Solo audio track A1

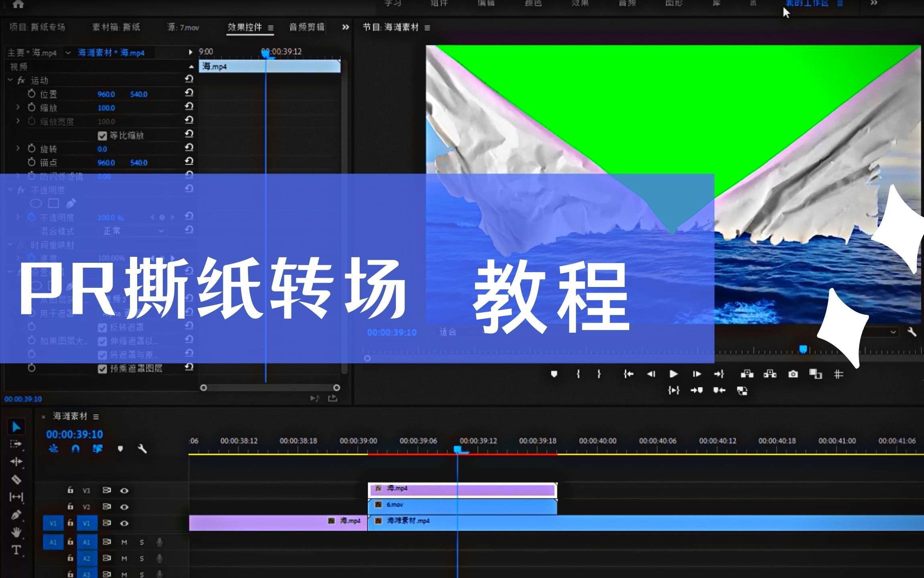(x=142, y=542)
